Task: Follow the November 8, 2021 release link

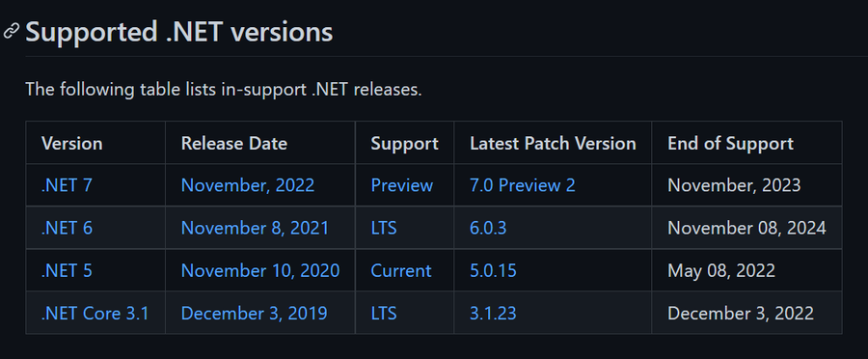Action: click(x=255, y=228)
